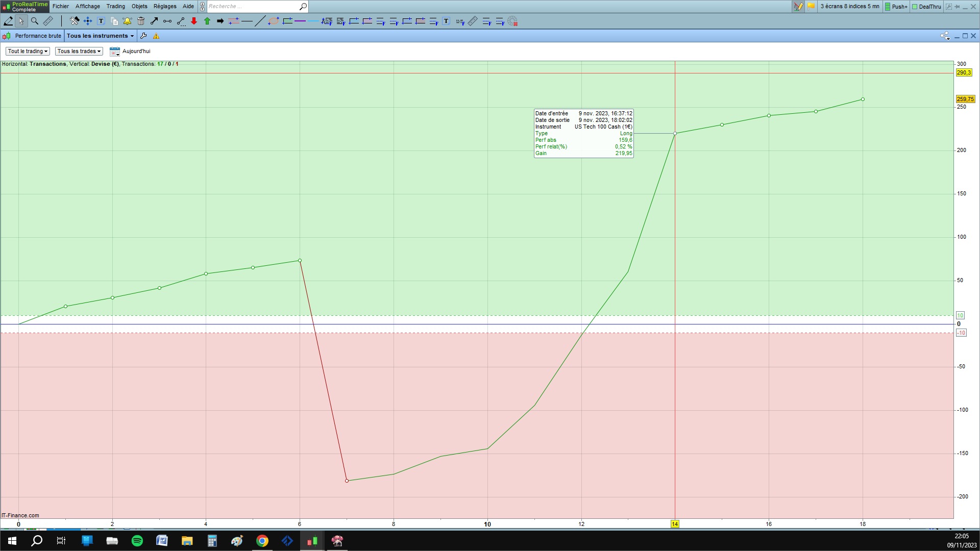Toggle the Push+ indicator
The height and width of the screenshot is (551, 980).
[896, 7]
